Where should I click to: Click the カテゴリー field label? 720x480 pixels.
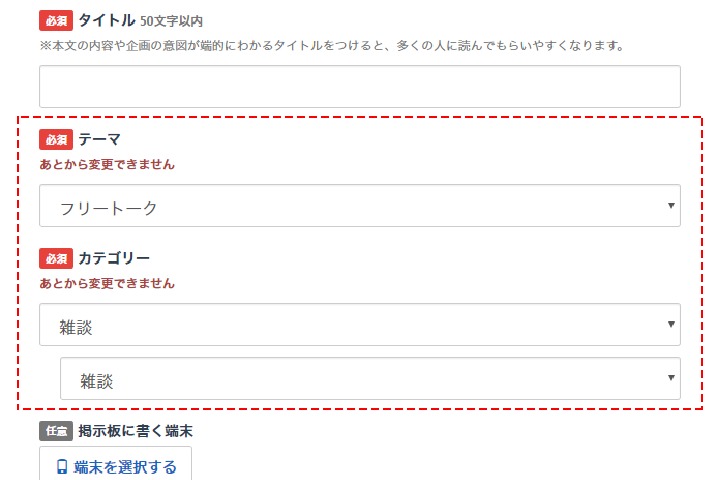tap(114, 259)
